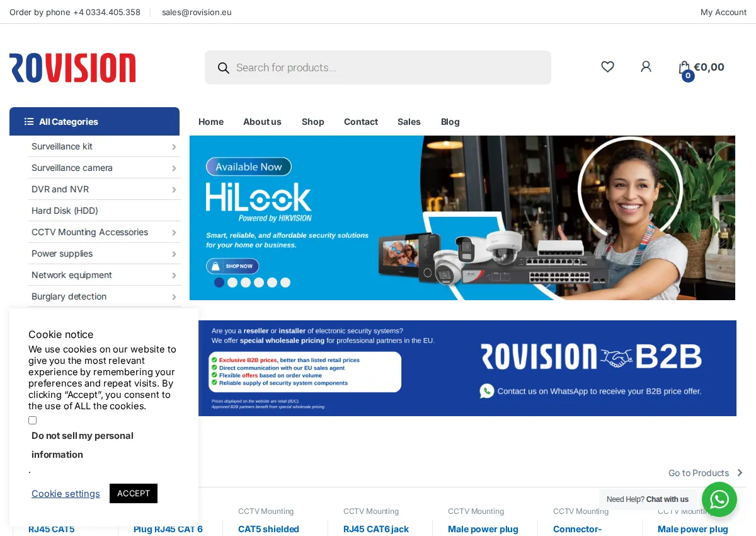Open the WhatsApp chat bubble icon
The image size is (756, 536).
pos(719,499)
